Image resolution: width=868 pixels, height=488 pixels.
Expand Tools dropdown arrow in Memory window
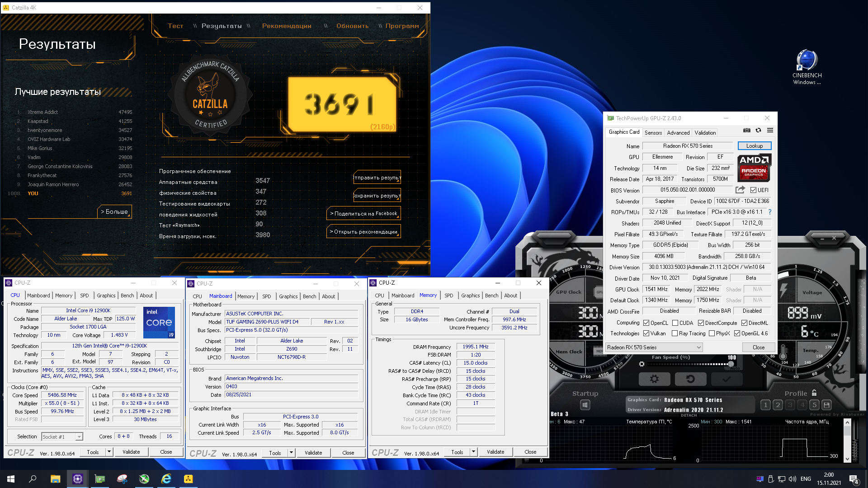click(x=473, y=452)
